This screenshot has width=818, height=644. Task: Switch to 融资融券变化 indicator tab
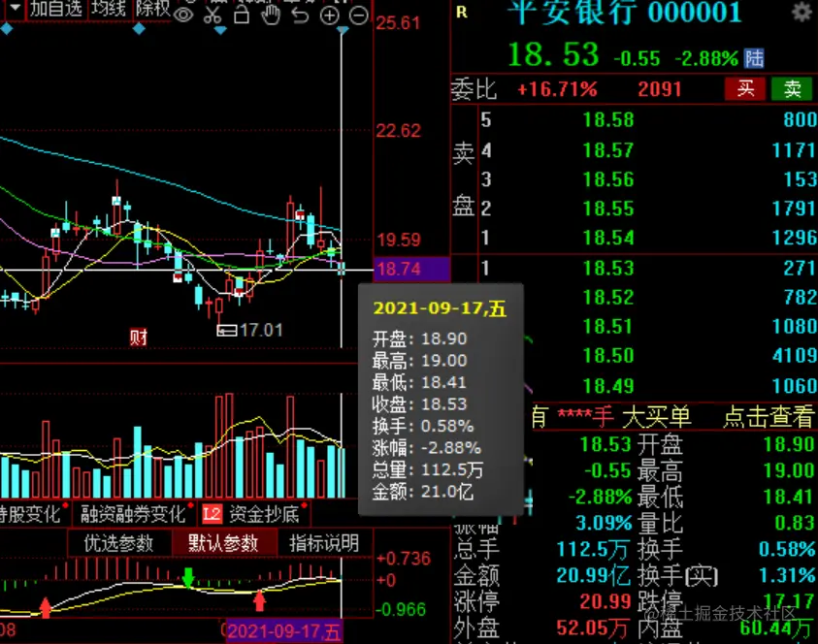tap(133, 515)
